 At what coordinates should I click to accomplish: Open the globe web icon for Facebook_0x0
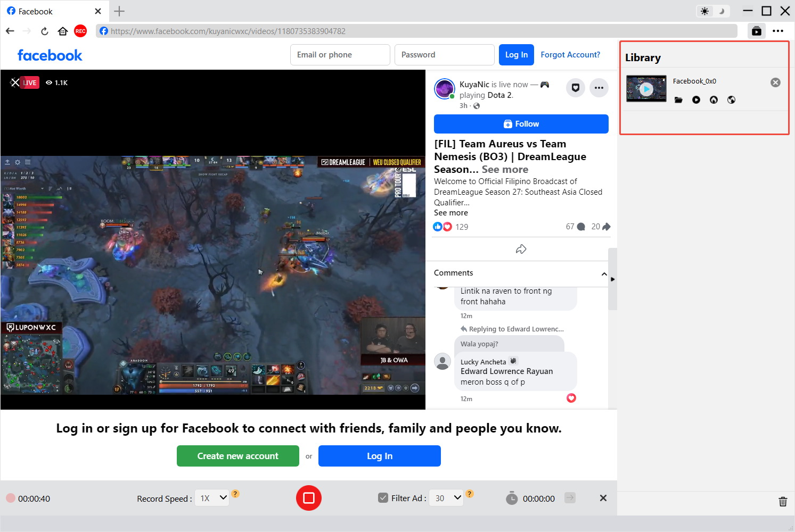coord(731,99)
